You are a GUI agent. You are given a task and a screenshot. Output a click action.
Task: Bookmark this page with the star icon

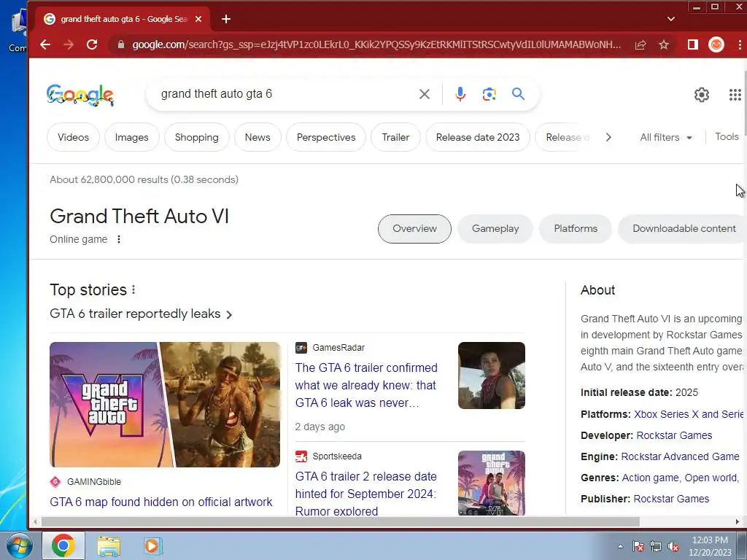(x=664, y=44)
